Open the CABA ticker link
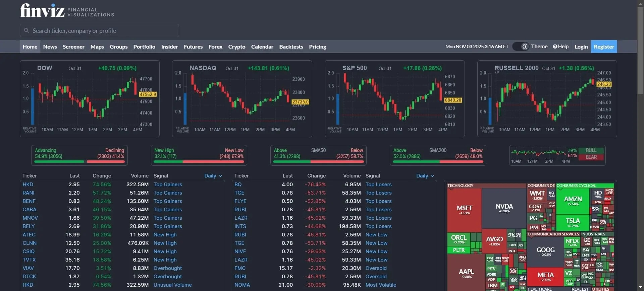Image resolution: width=644 pixels, height=291 pixels. pyautogui.click(x=29, y=210)
